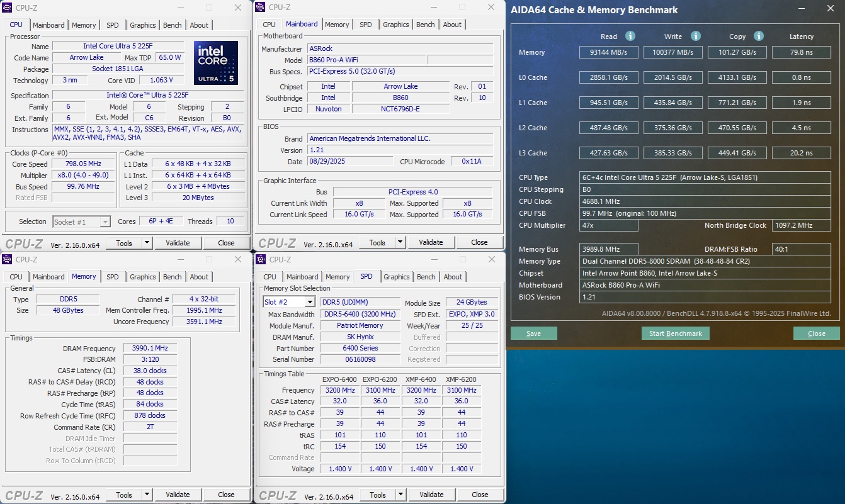Click the CPU Clock value 4688.1 MHz
This screenshot has height=504, width=845.
click(x=705, y=201)
